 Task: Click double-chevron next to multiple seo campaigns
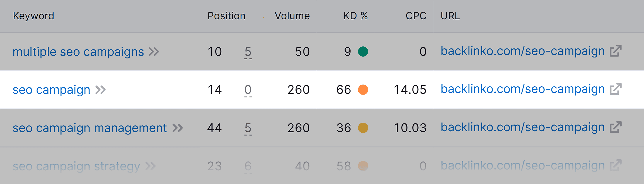(x=154, y=52)
